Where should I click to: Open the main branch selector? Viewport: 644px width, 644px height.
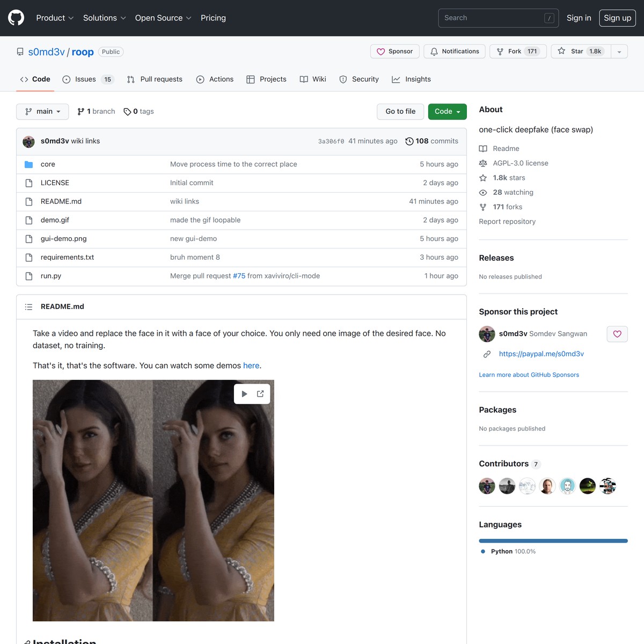pos(42,112)
